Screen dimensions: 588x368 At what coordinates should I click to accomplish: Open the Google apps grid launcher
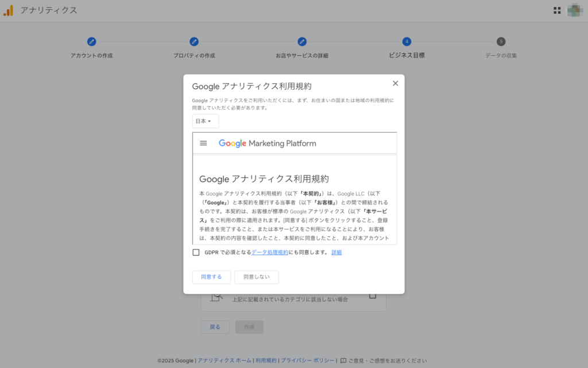(x=556, y=10)
